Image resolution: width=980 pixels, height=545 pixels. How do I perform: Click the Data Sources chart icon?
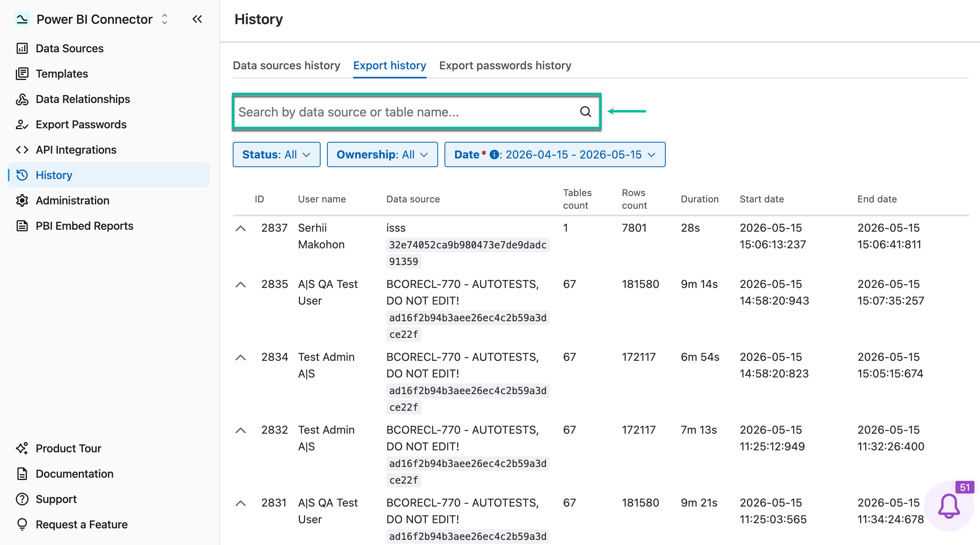22,48
